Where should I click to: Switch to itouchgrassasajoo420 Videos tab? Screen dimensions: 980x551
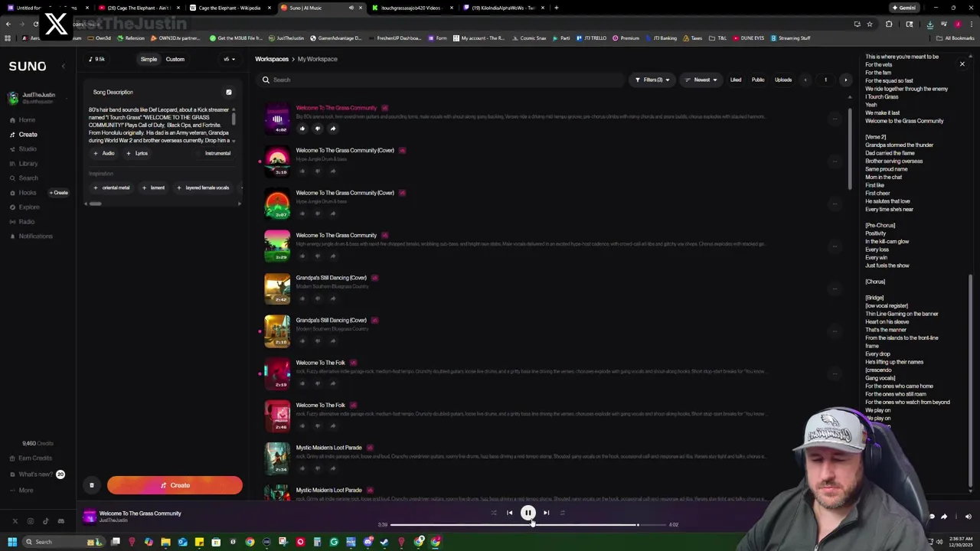click(x=411, y=8)
